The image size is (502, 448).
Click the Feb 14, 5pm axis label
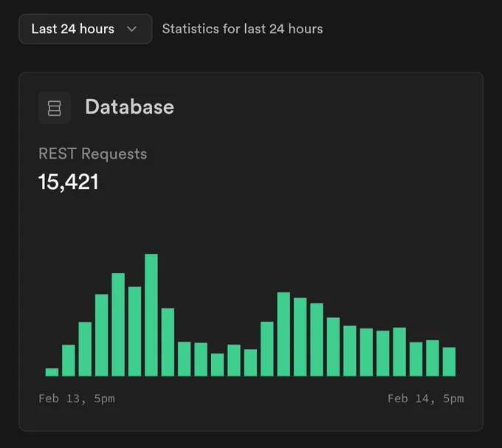tap(426, 399)
